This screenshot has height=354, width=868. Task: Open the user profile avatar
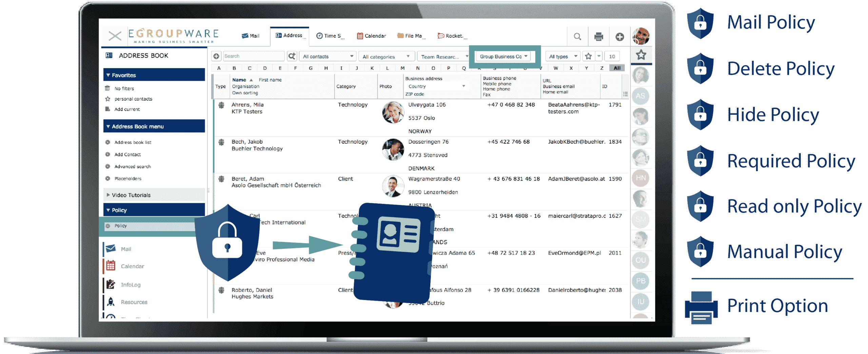click(x=641, y=36)
